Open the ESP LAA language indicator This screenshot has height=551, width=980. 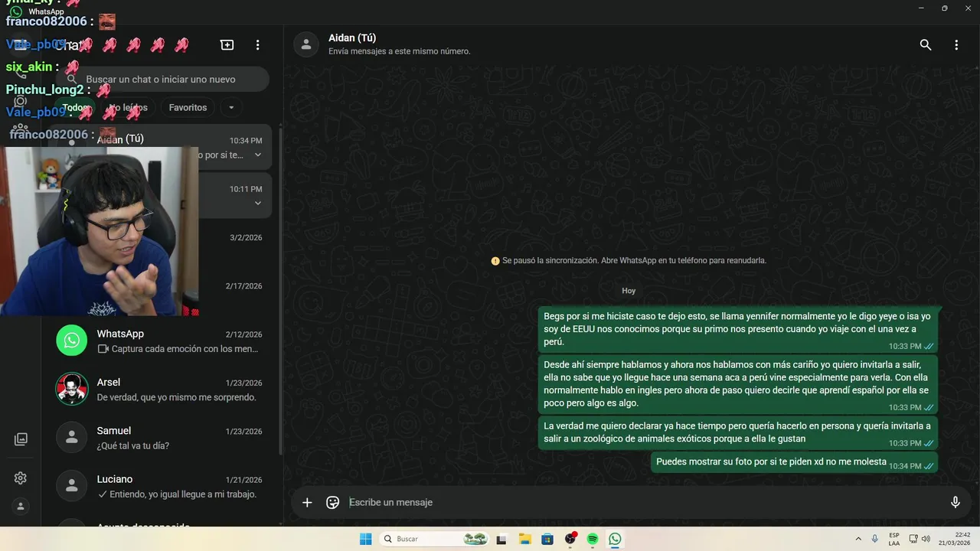point(894,539)
